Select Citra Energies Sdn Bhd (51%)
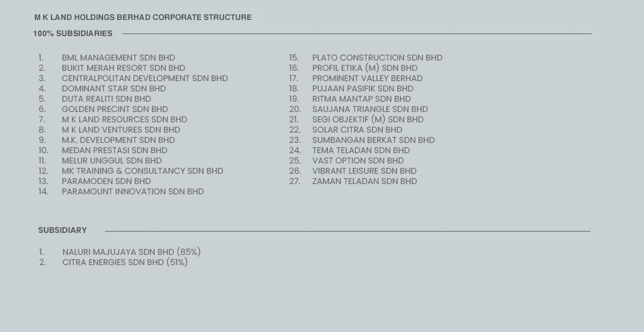The width and height of the screenshot is (644, 332). 125,263
